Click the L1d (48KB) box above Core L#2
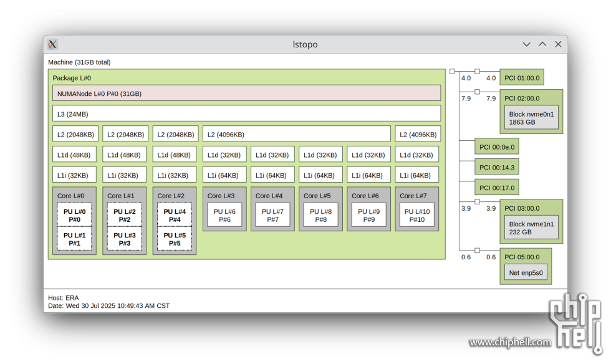Image resolution: width=611 pixels, height=364 pixels. coord(174,155)
